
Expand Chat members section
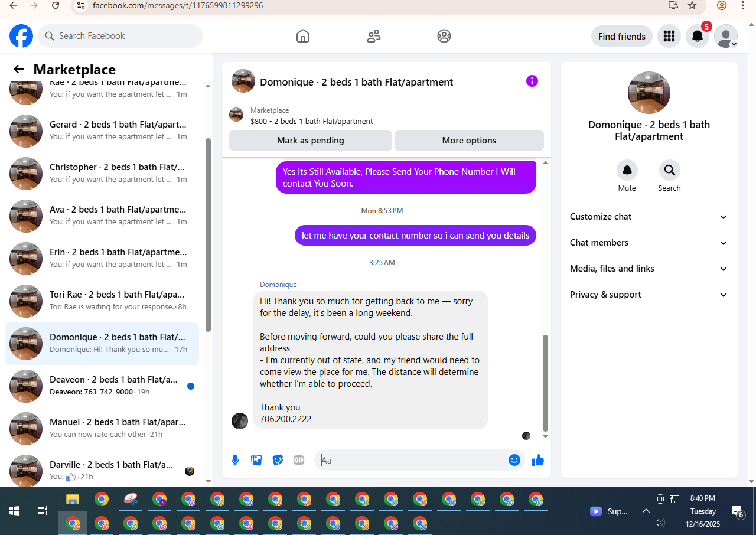(x=649, y=243)
